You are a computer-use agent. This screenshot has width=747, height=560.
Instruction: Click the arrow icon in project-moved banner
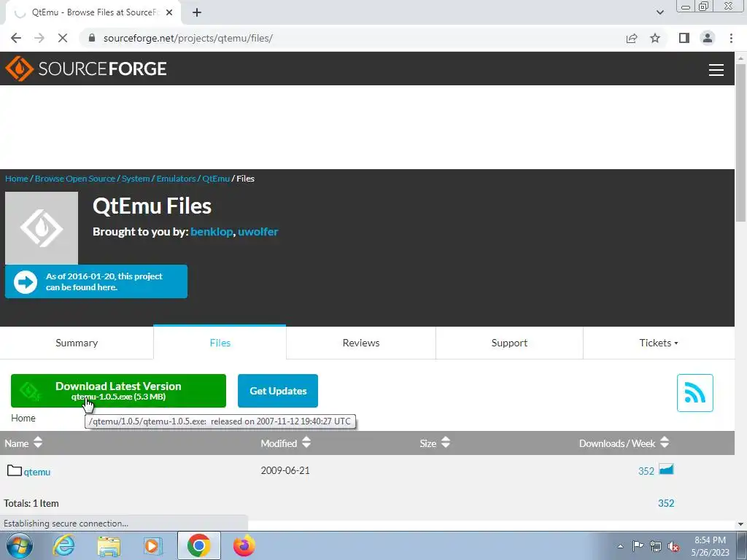point(26,282)
